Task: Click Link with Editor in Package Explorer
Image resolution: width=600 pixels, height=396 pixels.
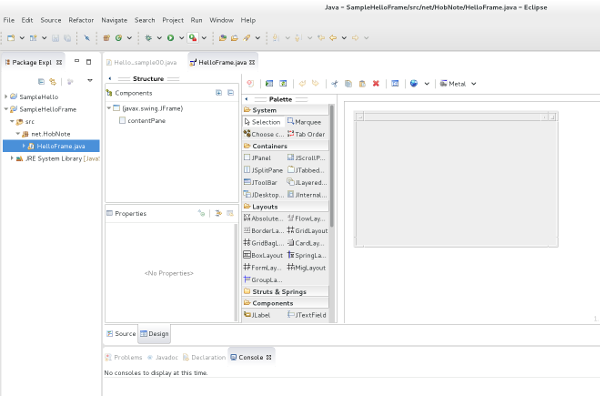Action: (x=53, y=81)
